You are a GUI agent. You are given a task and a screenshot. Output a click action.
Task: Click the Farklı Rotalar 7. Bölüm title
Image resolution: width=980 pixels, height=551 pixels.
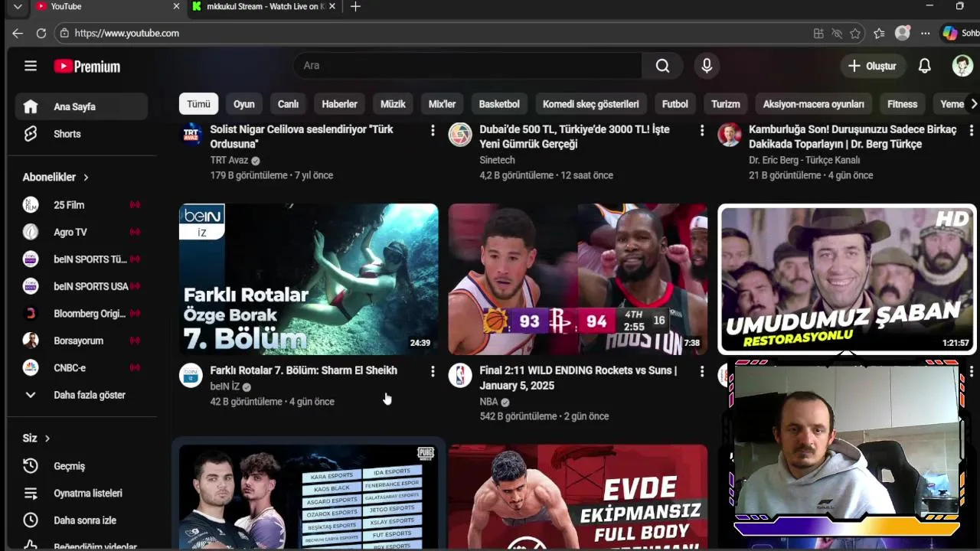click(304, 370)
